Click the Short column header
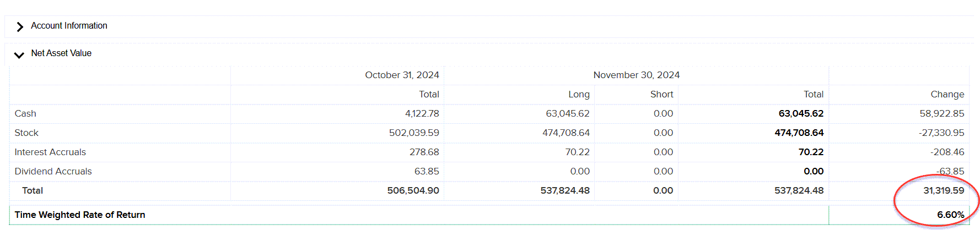The height and width of the screenshot is (230, 980). point(661,95)
